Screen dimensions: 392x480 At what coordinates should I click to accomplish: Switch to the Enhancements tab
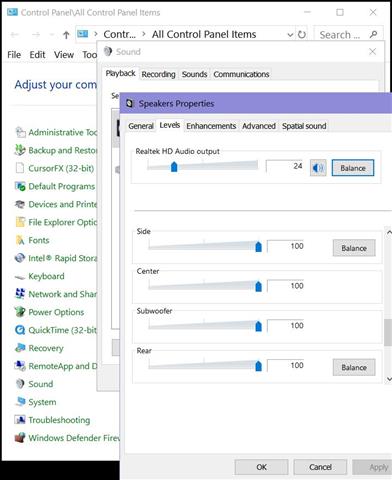(211, 126)
